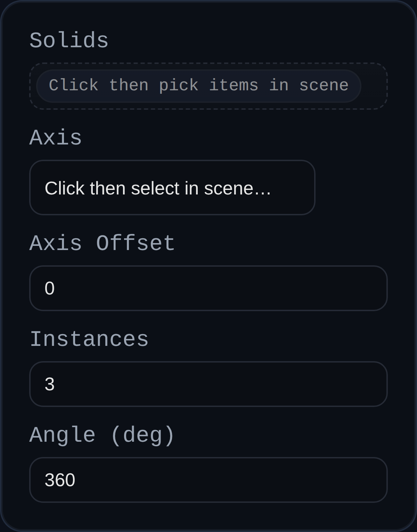Viewport: 417px width, 532px height.
Task: Click the Solids picker pill inside dashed border
Action: pyautogui.click(x=198, y=85)
